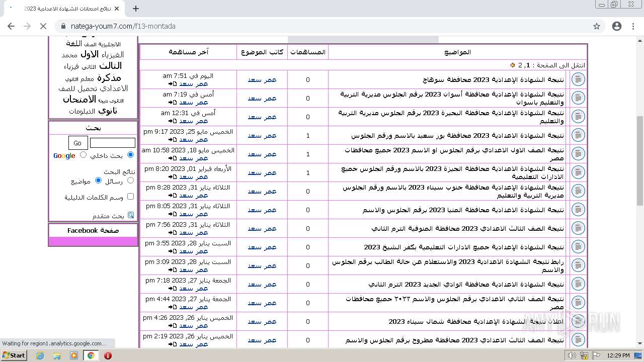This screenshot has height=362, width=644.
Task: Click the topic icon beside the أسوان row
Action: (578, 98)
